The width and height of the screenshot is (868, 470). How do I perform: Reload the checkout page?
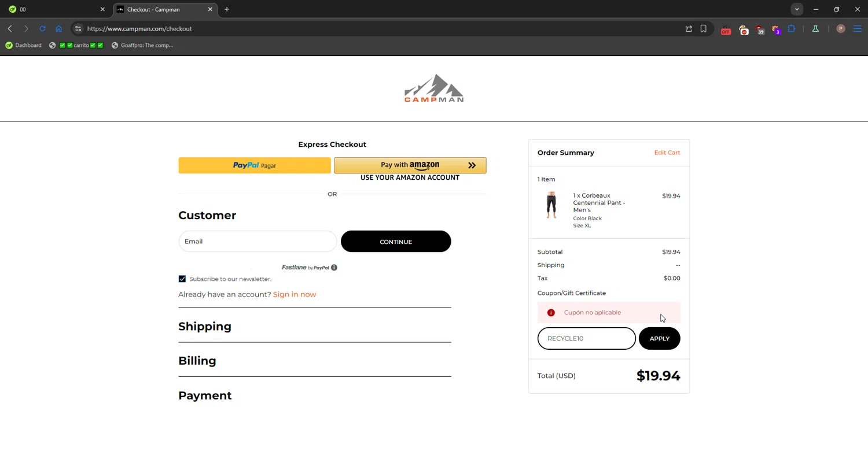click(42, 28)
